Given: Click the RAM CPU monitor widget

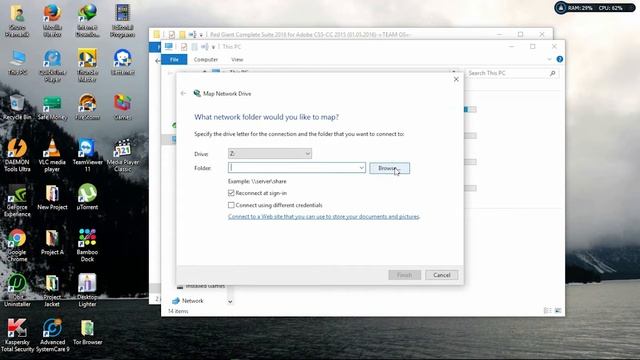Looking at the screenshot, I should [595, 8].
